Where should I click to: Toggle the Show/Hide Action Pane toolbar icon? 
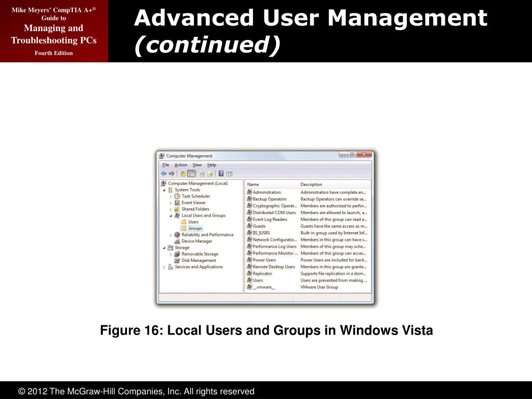(229, 174)
